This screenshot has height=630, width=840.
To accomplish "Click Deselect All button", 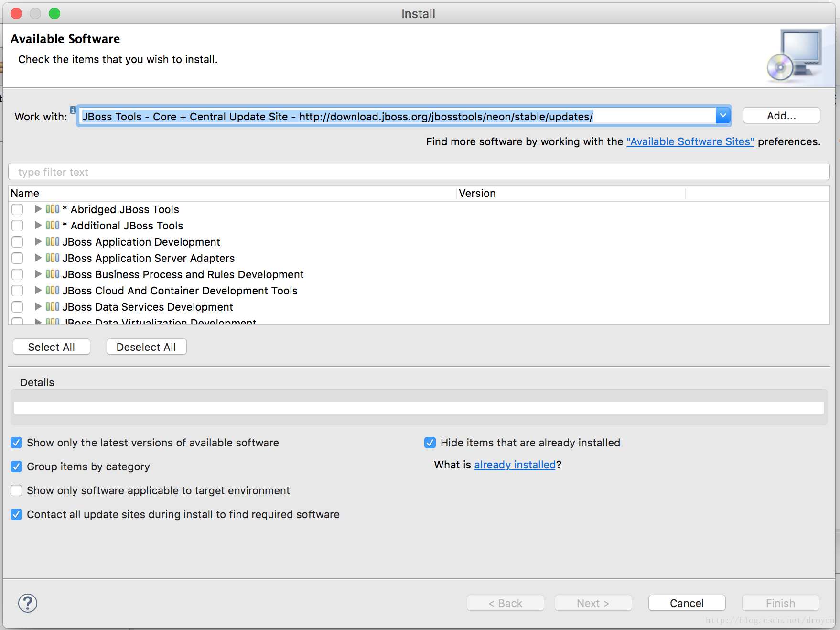I will coord(146,347).
